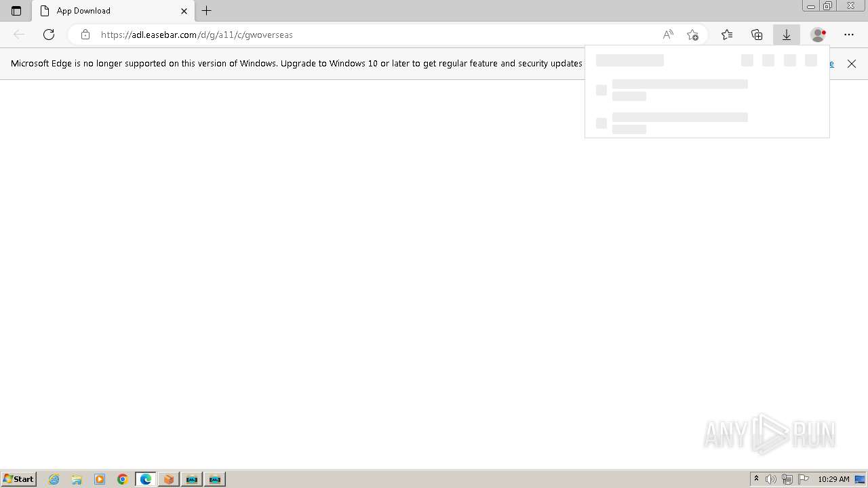Select the App Download tab
Viewport: 868px width, 488px height.
tap(113, 11)
